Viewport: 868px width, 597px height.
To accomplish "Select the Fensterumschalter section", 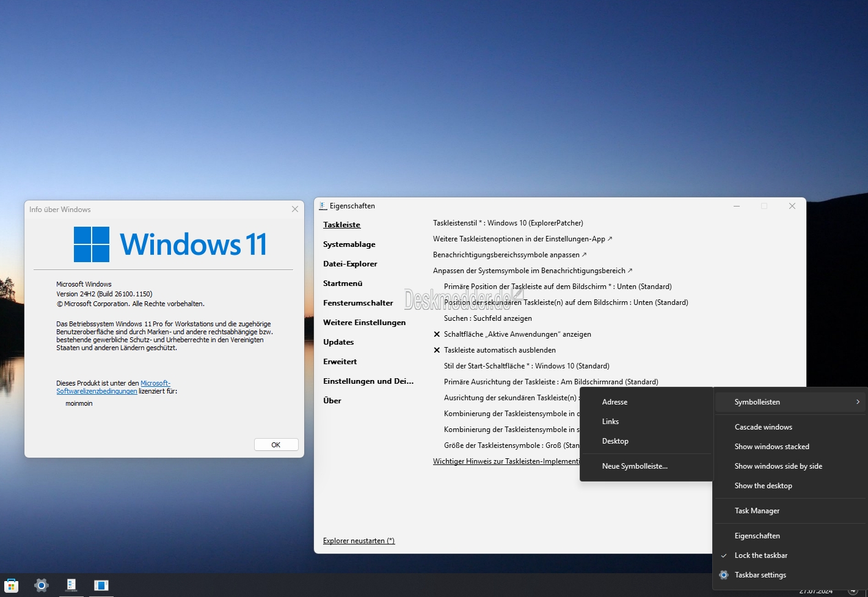I will pos(358,303).
